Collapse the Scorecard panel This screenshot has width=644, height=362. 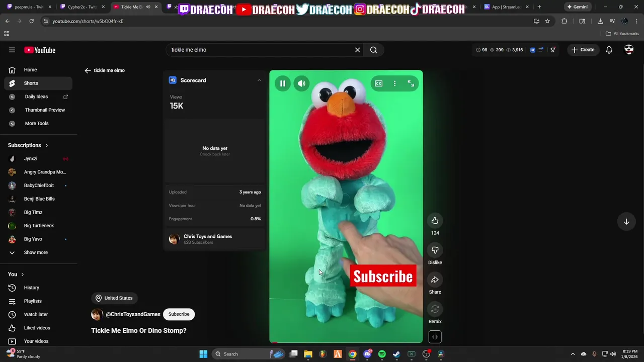(259, 80)
